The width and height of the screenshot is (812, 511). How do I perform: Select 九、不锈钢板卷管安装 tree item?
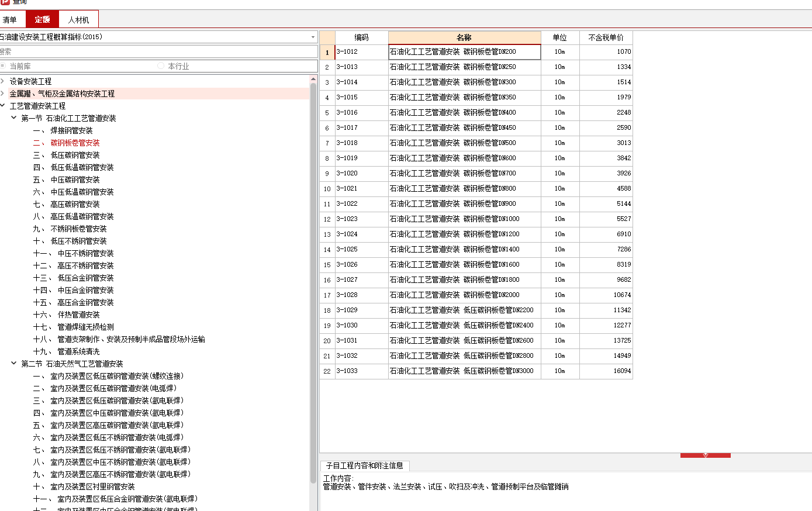pos(70,229)
